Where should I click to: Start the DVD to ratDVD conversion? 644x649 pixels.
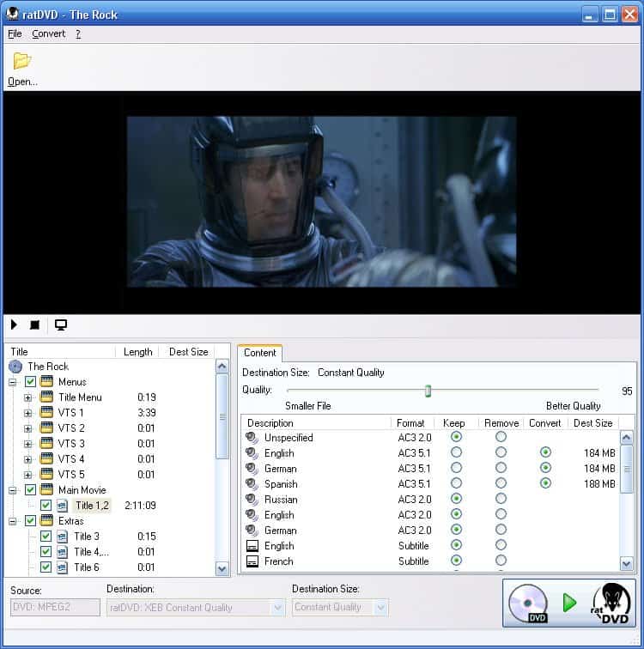click(568, 603)
